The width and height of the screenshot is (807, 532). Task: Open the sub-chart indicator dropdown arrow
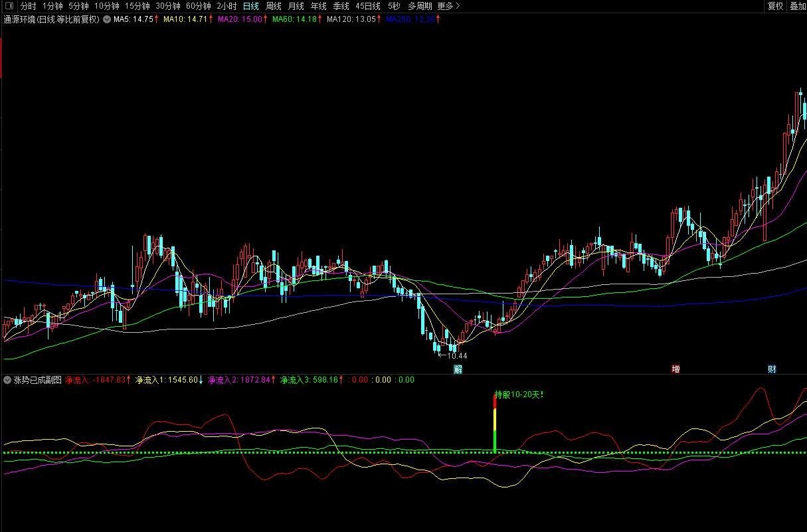coord(7,381)
